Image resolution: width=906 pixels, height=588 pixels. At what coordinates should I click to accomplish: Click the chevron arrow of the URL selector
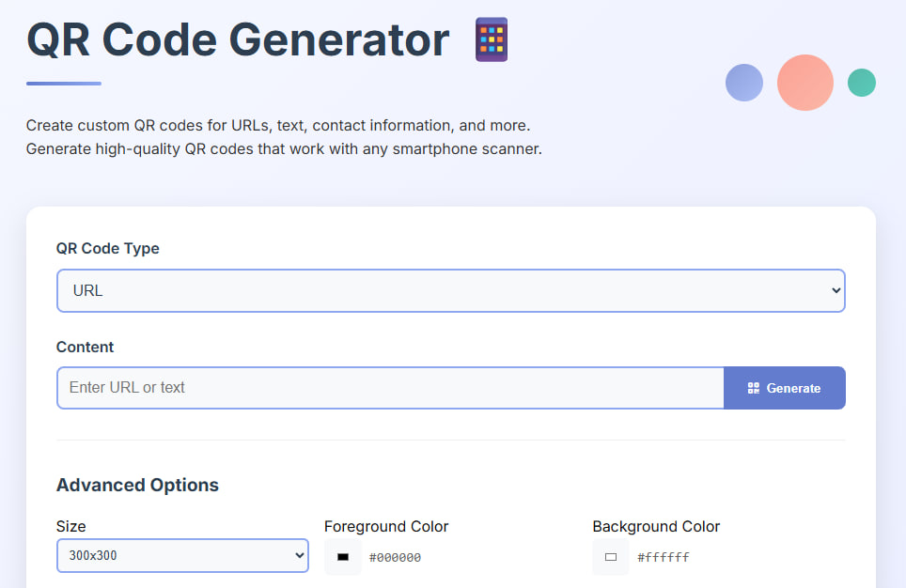(836, 291)
